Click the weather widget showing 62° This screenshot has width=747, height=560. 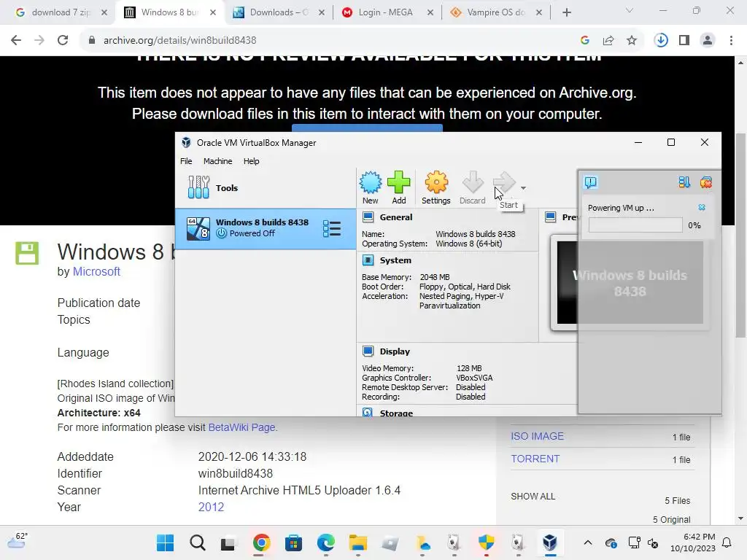(x=18, y=541)
